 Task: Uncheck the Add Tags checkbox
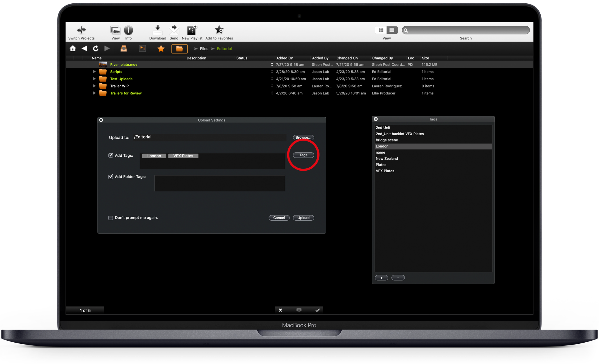pos(111,155)
